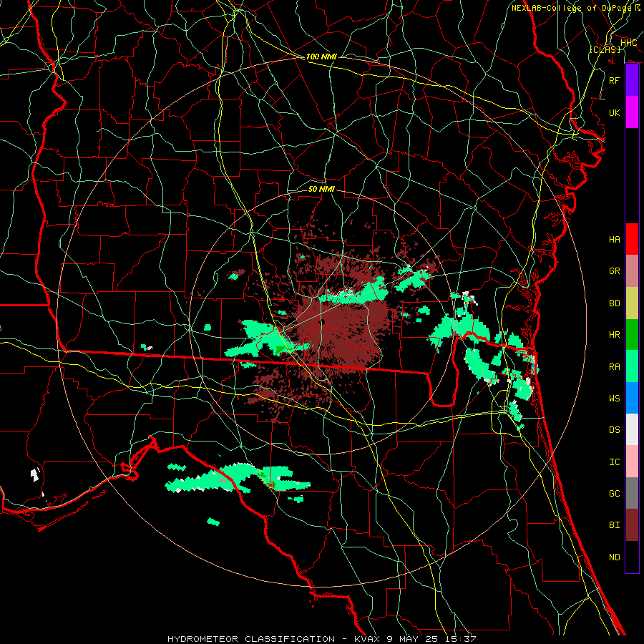
Task: Click the GC legend label
Action: (614, 493)
